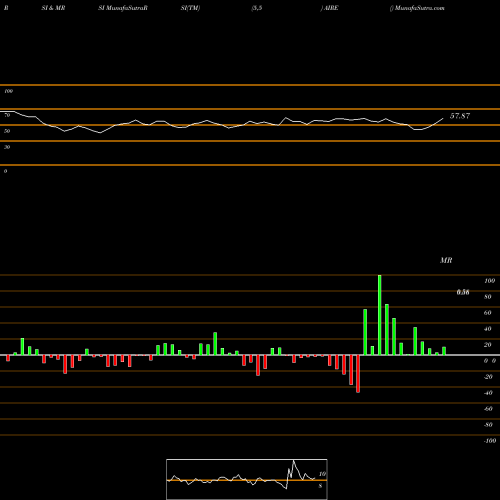
Task: Click the RSI 50 level axis label
Action: point(7,131)
